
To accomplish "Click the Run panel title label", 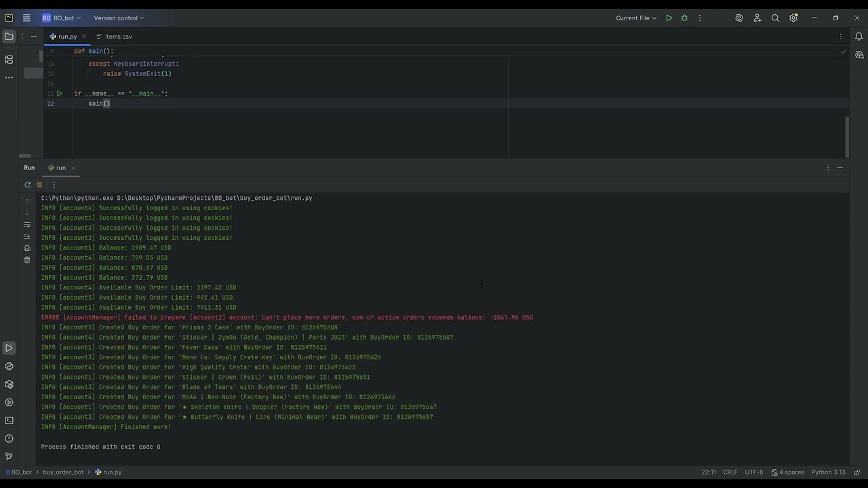I will click(29, 167).
